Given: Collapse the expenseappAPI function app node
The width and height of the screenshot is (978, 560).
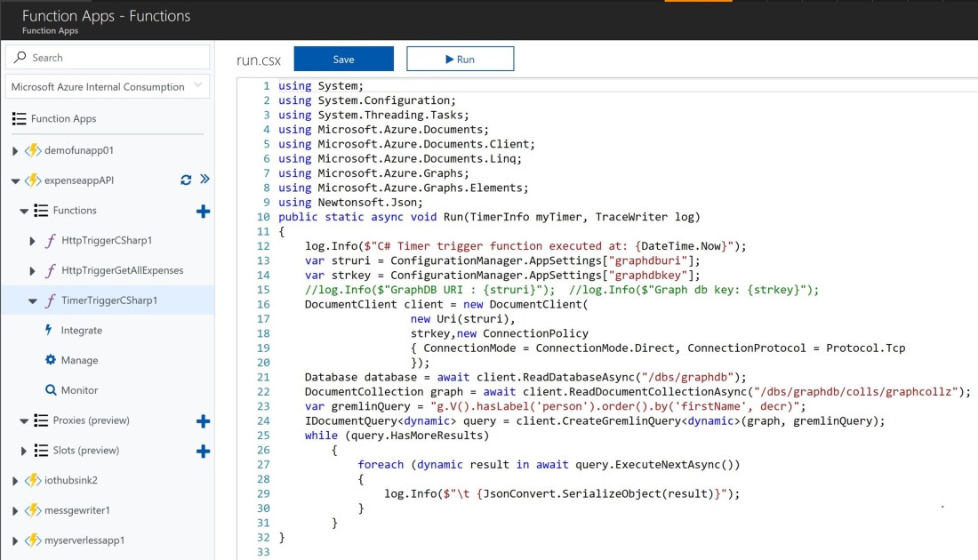Looking at the screenshot, I should [15, 180].
